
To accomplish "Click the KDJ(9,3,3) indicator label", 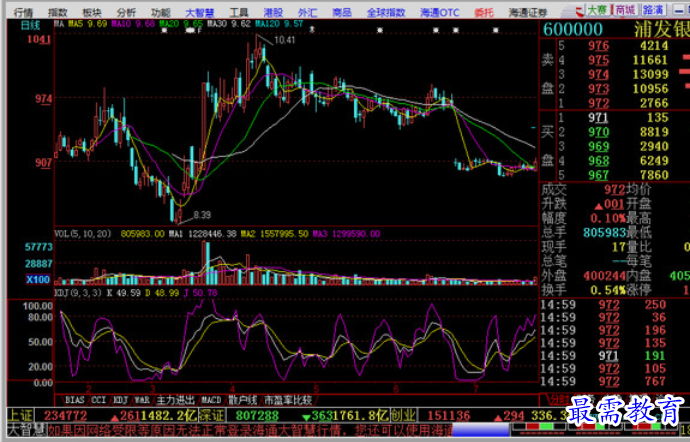I will coord(78,293).
